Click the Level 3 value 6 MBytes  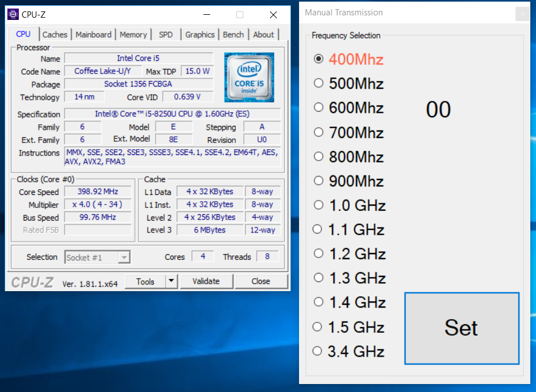coord(210,230)
